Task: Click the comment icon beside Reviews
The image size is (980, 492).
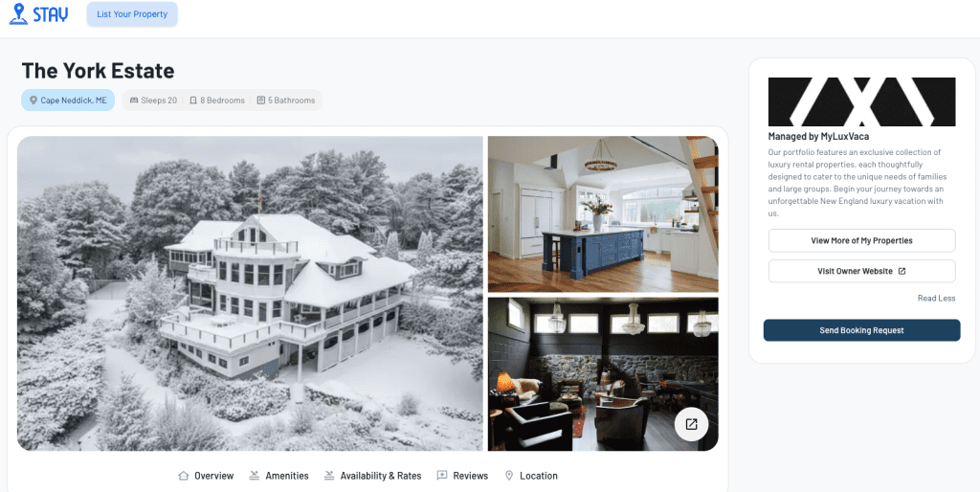Action: coord(442,476)
